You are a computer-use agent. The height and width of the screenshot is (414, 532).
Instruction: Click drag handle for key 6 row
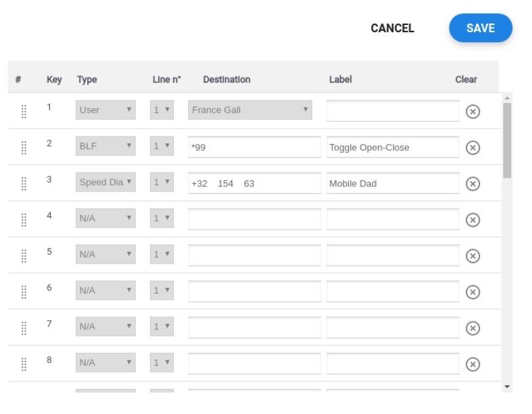click(x=24, y=292)
